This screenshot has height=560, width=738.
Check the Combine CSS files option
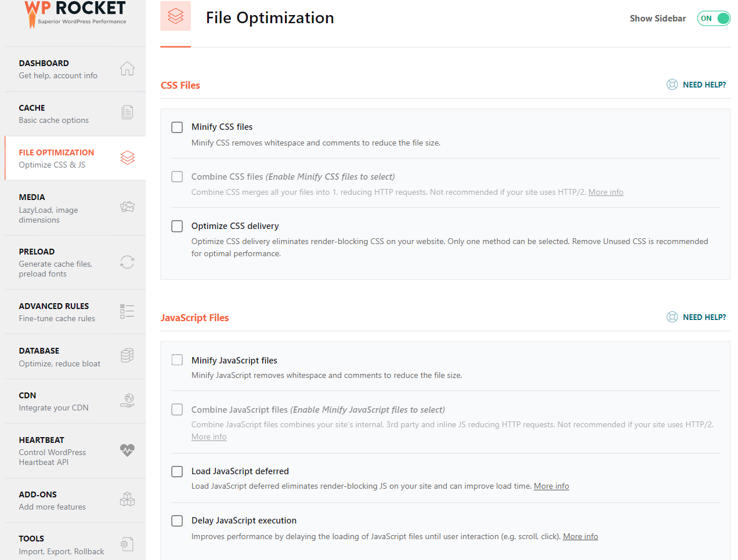177,176
